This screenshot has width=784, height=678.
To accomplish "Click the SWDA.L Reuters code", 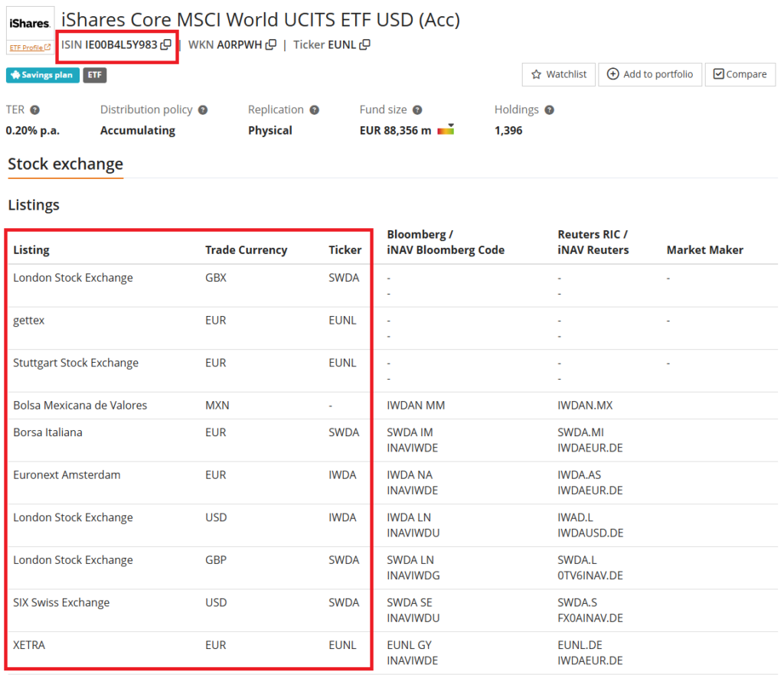I will [577, 560].
